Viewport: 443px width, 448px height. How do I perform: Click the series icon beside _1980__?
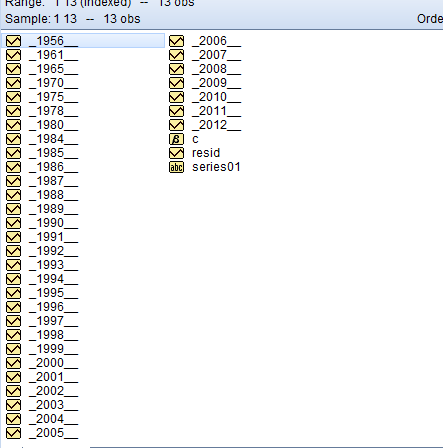[13, 125]
